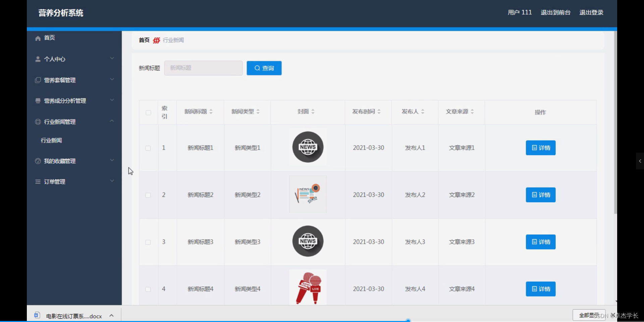Collapse the 行业新闻管理 menu chevron

tap(112, 121)
